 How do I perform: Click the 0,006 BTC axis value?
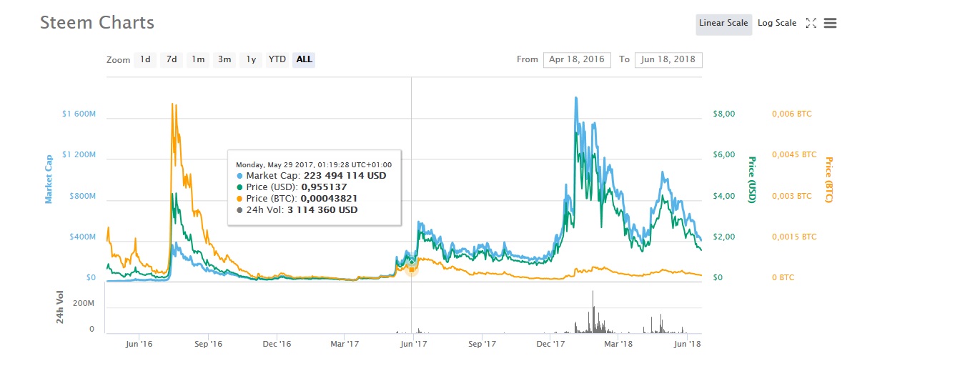point(792,114)
